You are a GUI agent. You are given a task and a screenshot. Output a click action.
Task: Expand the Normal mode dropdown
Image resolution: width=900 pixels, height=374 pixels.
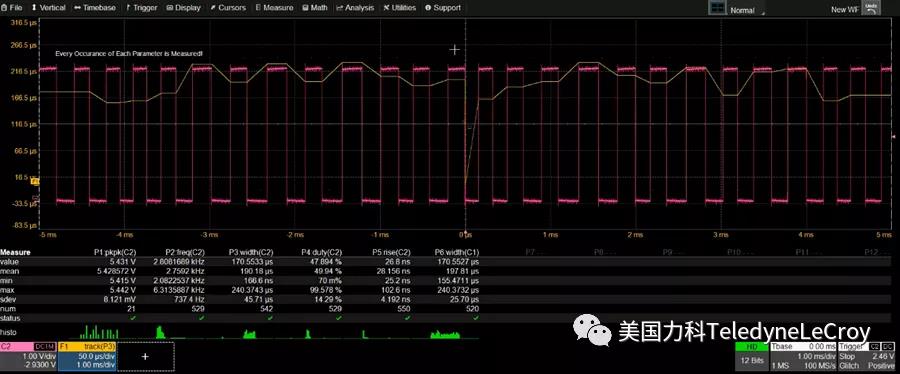(x=746, y=10)
